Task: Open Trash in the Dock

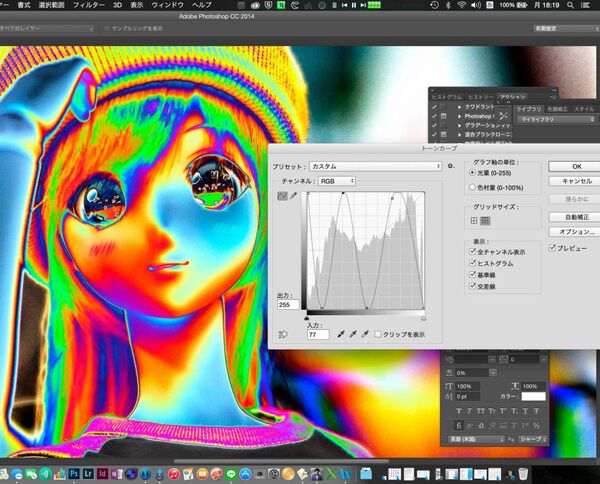Action: pyautogui.click(x=523, y=474)
